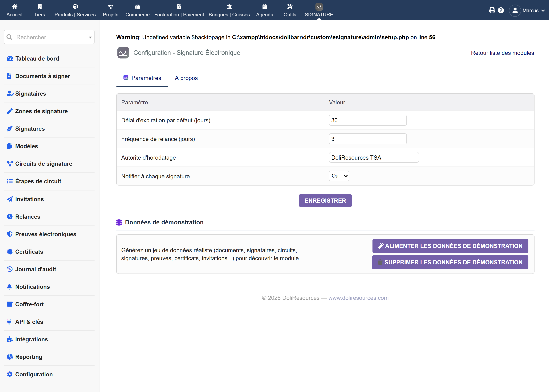This screenshot has height=392, width=549.
Task: Follow the Retour liste des modules link
Action: click(502, 53)
